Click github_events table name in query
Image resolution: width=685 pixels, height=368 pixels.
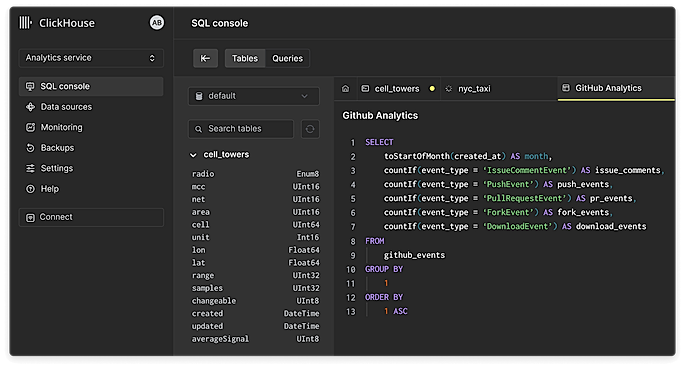point(414,255)
